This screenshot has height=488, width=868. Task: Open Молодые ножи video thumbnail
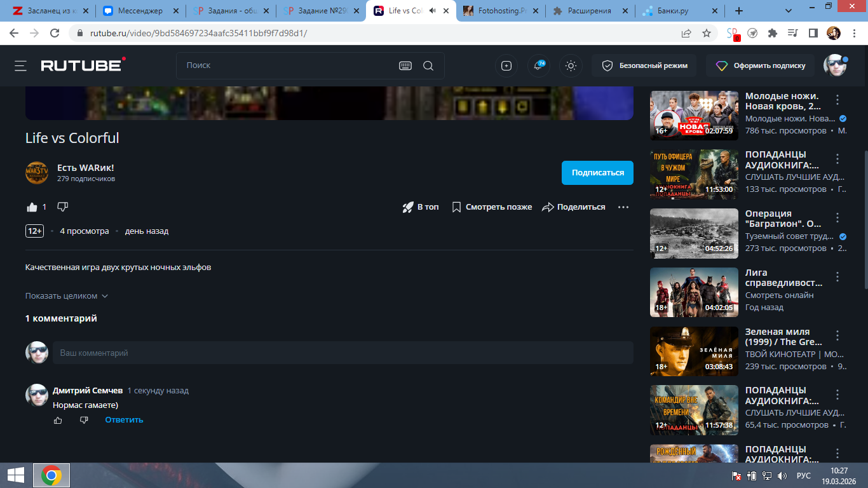pos(694,116)
